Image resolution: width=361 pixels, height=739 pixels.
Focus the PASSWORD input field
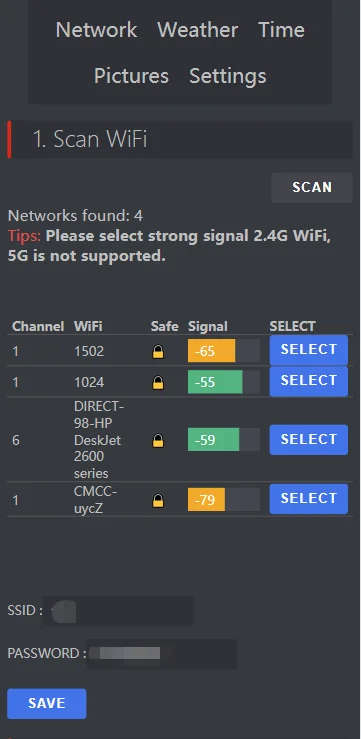[162, 654]
